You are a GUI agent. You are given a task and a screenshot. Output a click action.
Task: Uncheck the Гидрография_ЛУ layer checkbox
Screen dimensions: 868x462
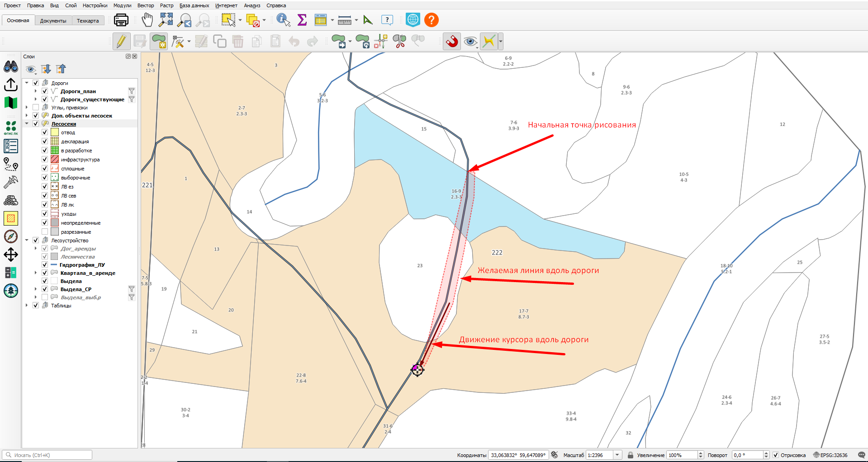pyautogui.click(x=45, y=265)
